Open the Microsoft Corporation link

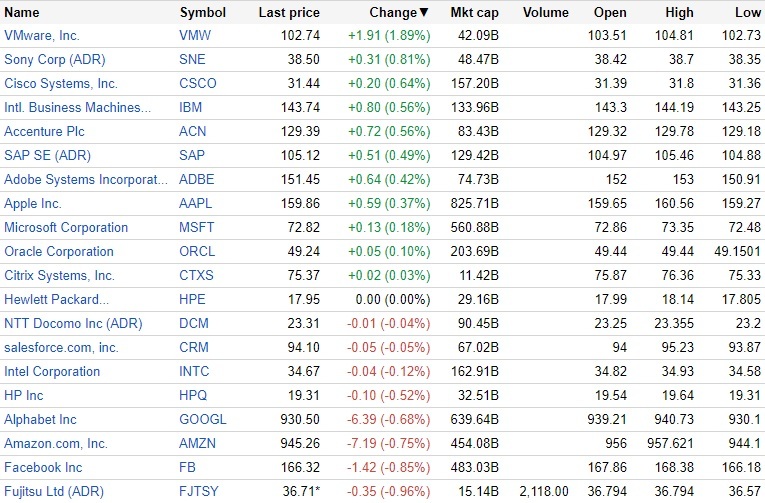pyautogui.click(x=66, y=228)
